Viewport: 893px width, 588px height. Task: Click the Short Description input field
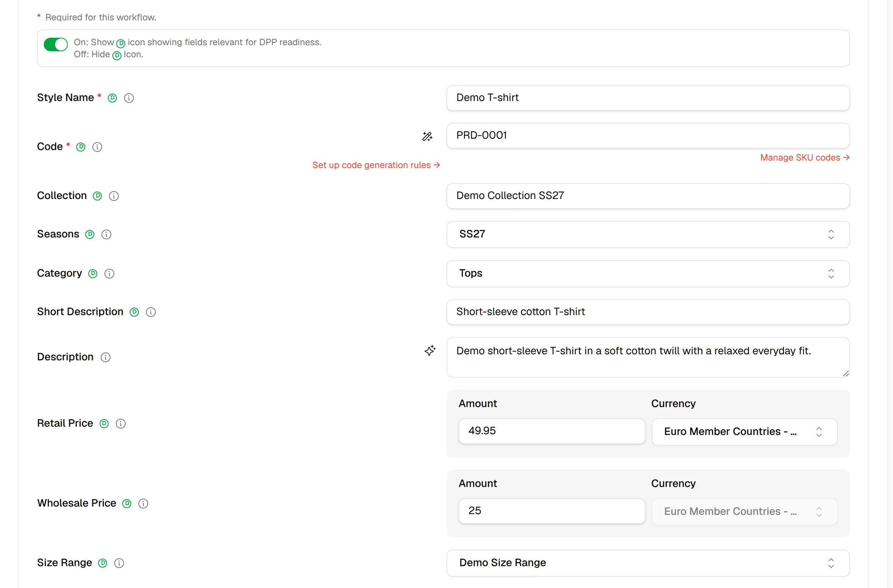pyautogui.click(x=648, y=312)
